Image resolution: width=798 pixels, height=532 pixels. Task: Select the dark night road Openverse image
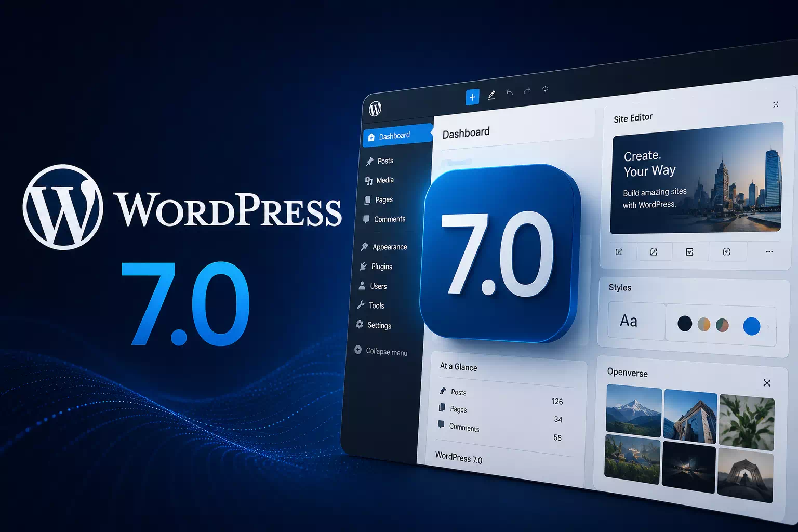pyautogui.click(x=689, y=467)
